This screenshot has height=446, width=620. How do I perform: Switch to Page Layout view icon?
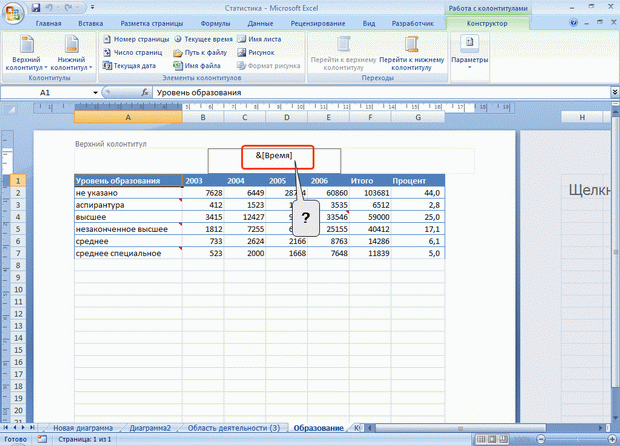click(x=492, y=439)
